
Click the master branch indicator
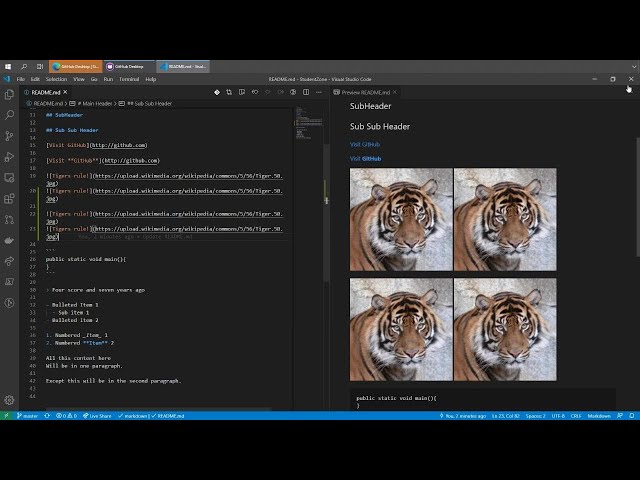(27, 416)
